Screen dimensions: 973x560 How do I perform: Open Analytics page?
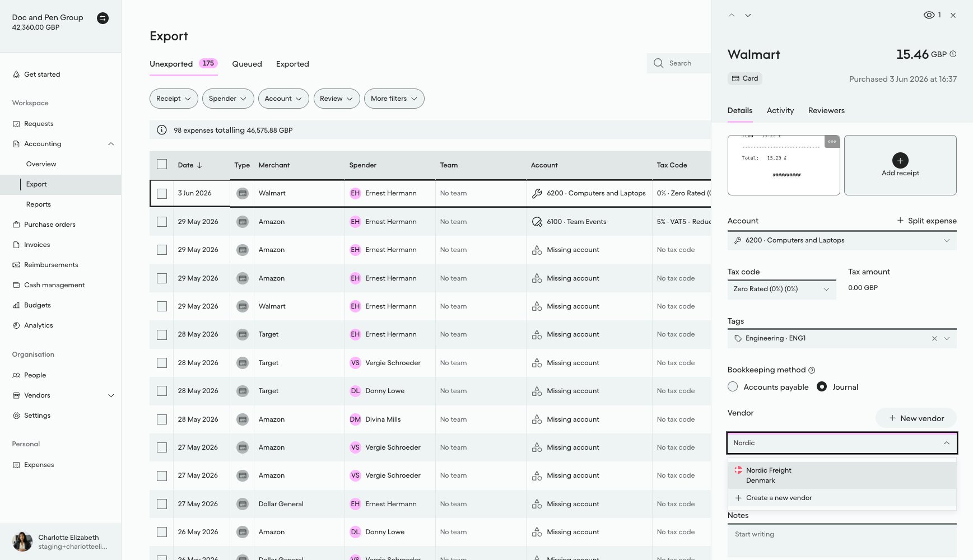pos(38,325)
